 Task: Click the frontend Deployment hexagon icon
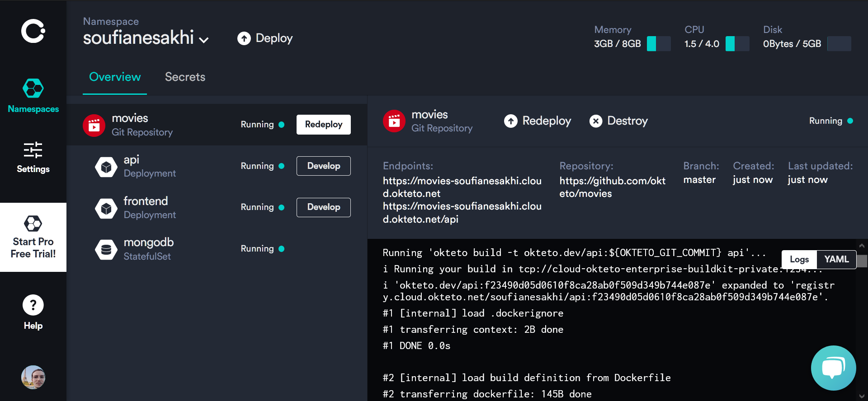pyautogui.click(x=106, y=208)
